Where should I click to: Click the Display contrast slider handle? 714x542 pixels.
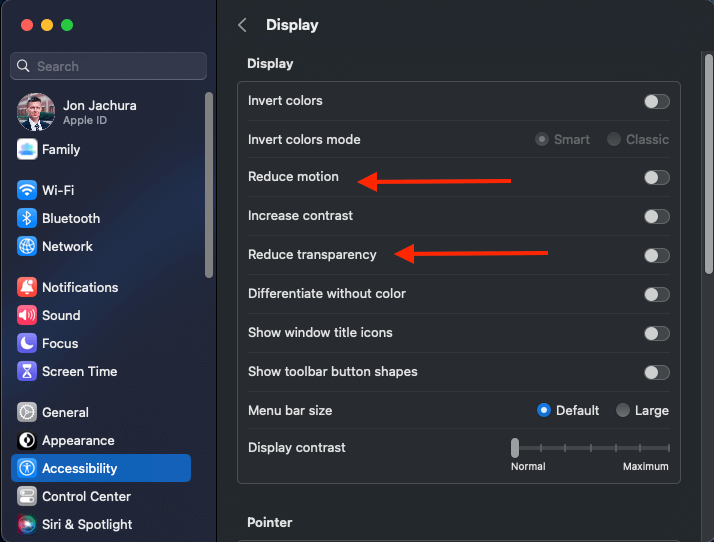(x=515, y=448)
